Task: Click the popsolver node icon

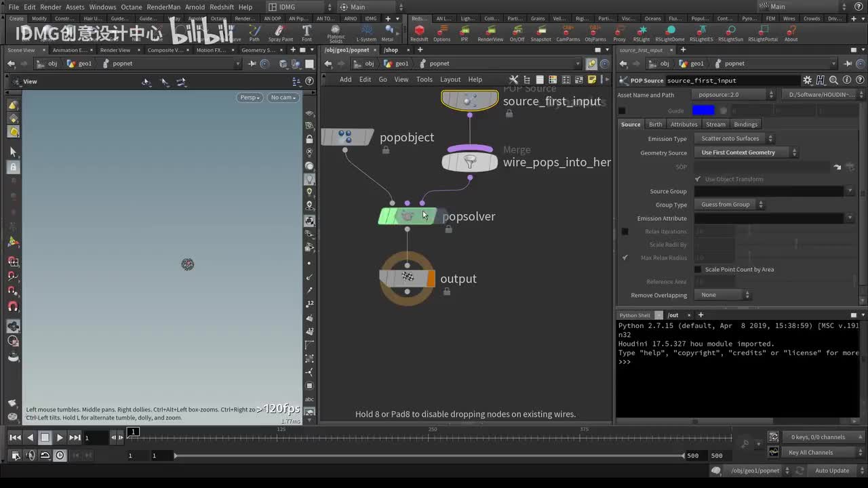Action: point(407,216)
